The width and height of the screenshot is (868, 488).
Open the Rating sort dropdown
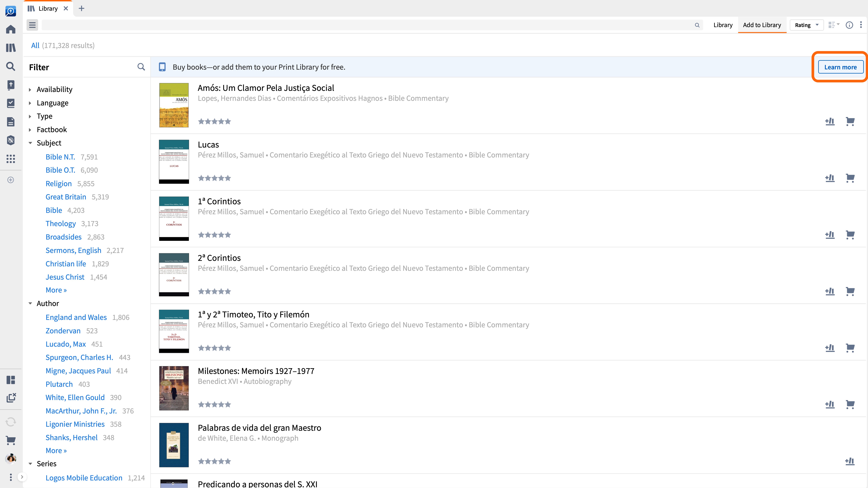point(806,25)
